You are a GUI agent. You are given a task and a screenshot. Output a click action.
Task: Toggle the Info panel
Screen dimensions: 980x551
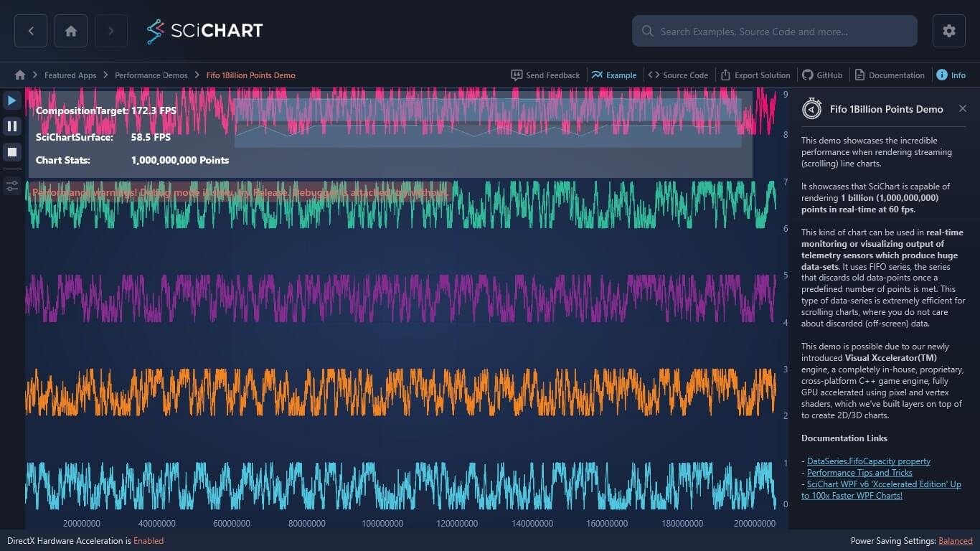pyautogui.click(x=951, y=75)
